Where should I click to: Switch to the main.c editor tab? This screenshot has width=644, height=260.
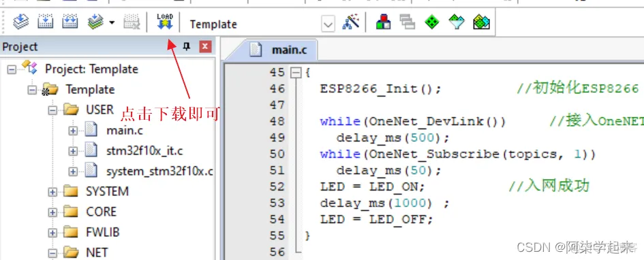tap(283, 50)
